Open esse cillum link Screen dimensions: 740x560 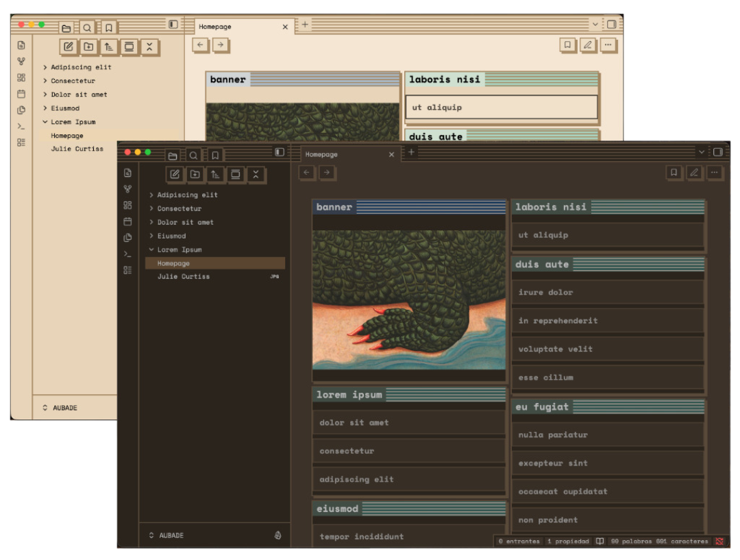click(x=608, y=377)
